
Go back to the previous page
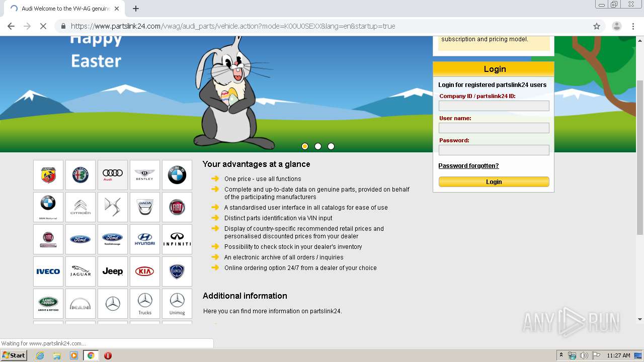(11, 26)
